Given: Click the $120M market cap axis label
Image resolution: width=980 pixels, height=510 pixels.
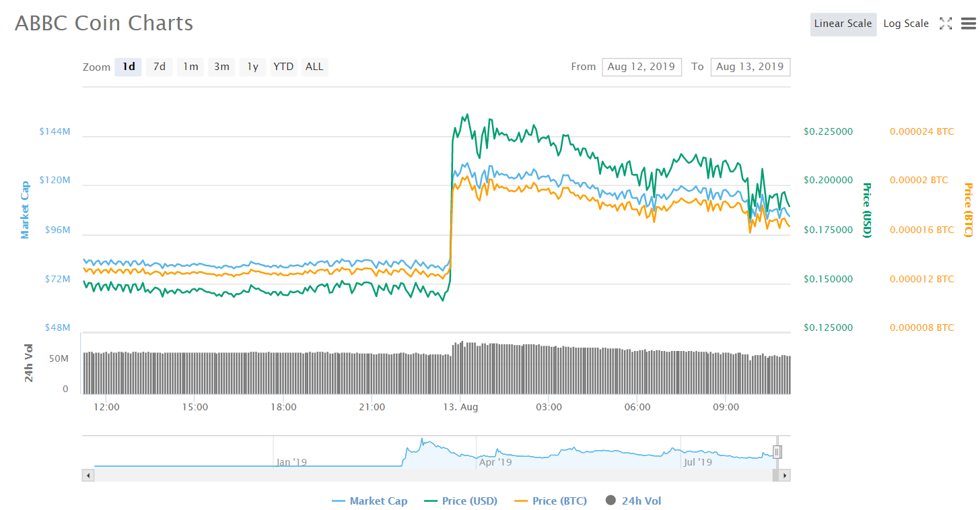Looking at the screenshot, I should 55,181.
